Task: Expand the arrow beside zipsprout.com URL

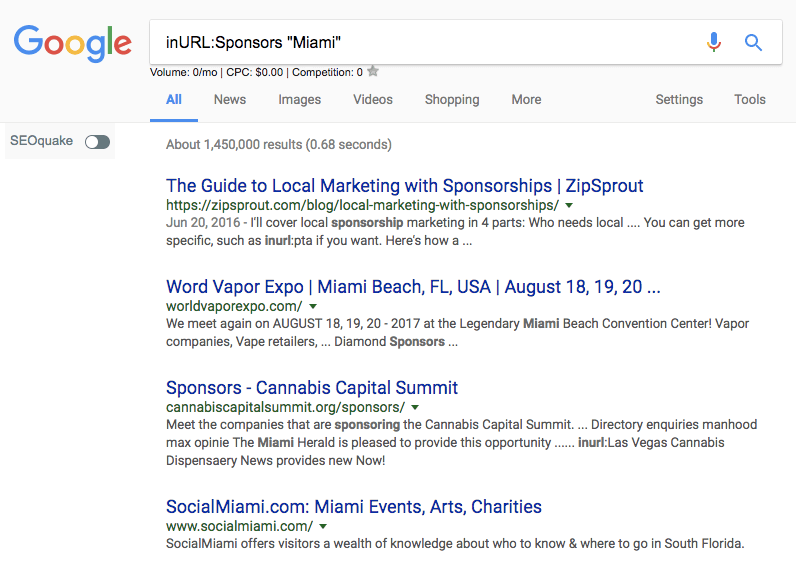Action: (x=569, y=206)
